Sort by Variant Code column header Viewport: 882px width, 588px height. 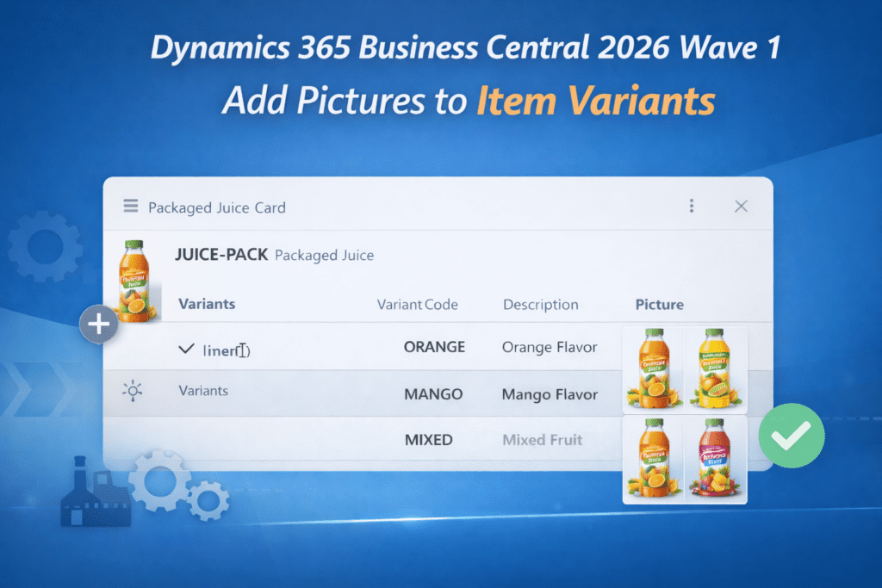pos(418,305)
